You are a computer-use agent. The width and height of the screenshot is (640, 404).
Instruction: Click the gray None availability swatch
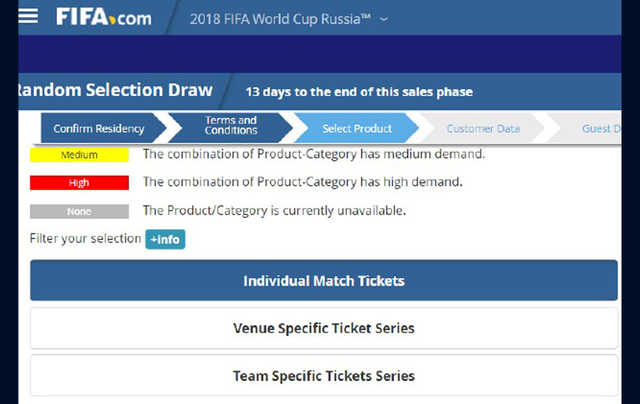tap(79, 211)
